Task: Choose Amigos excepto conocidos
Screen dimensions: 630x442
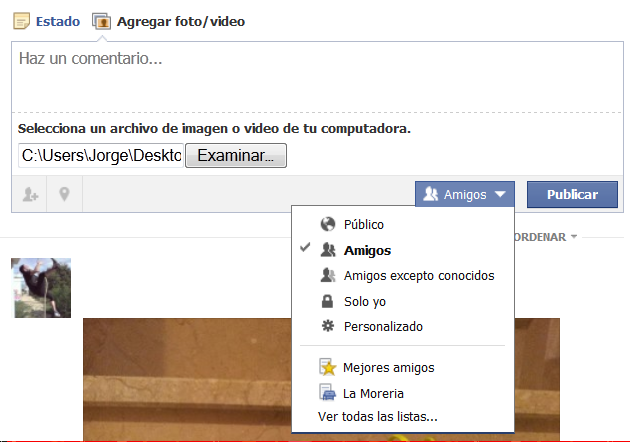Action: [x=403, y=276]
